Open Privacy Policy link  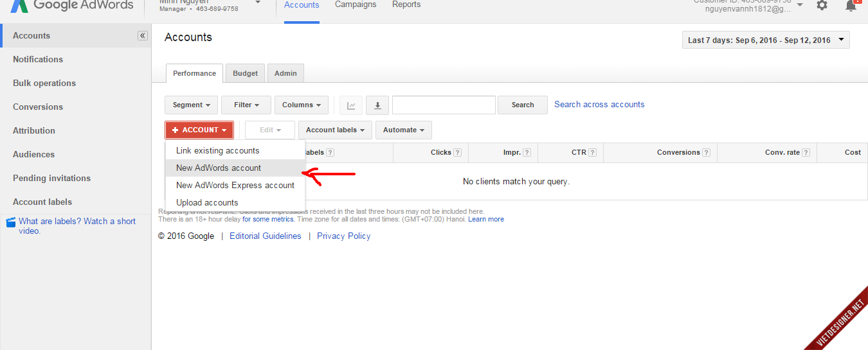click(344, 236)
